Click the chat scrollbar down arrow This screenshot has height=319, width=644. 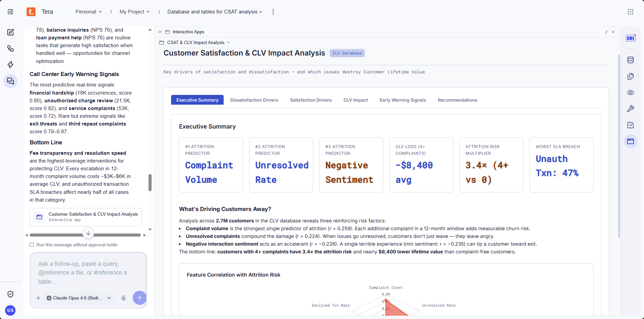click(x=150, y=229)
